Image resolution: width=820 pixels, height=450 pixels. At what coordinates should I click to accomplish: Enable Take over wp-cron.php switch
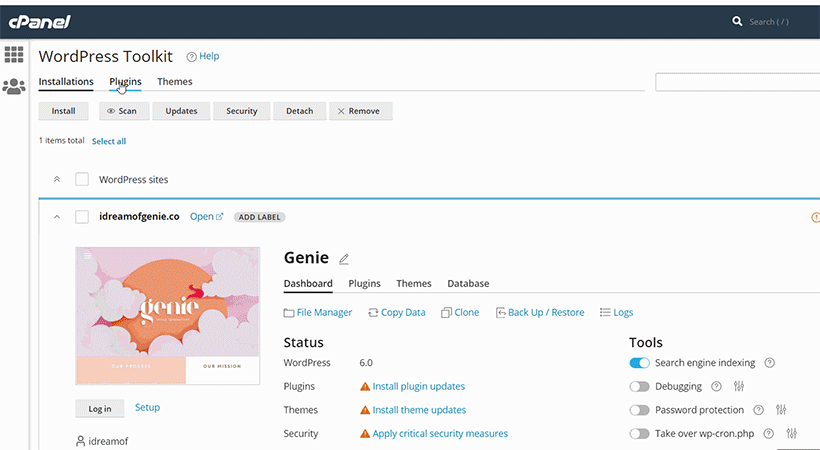(639, 433)
